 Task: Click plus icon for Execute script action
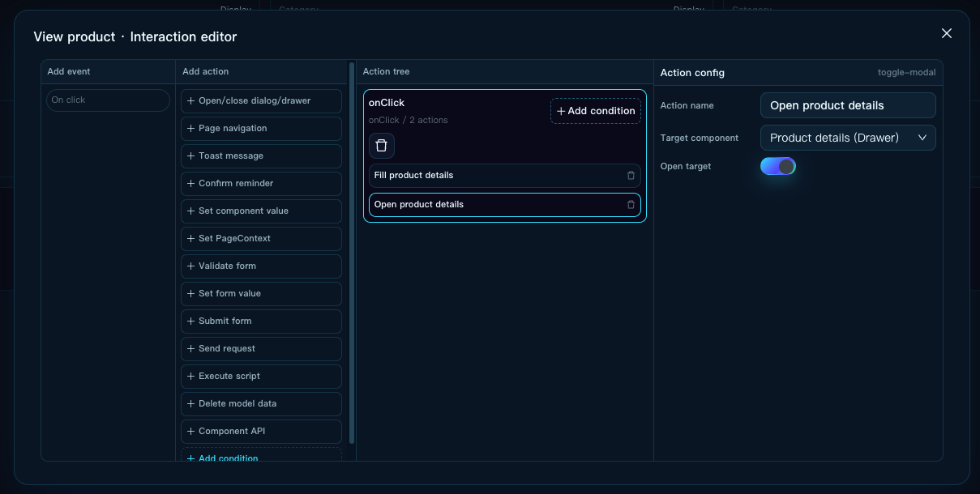[190, 376]
